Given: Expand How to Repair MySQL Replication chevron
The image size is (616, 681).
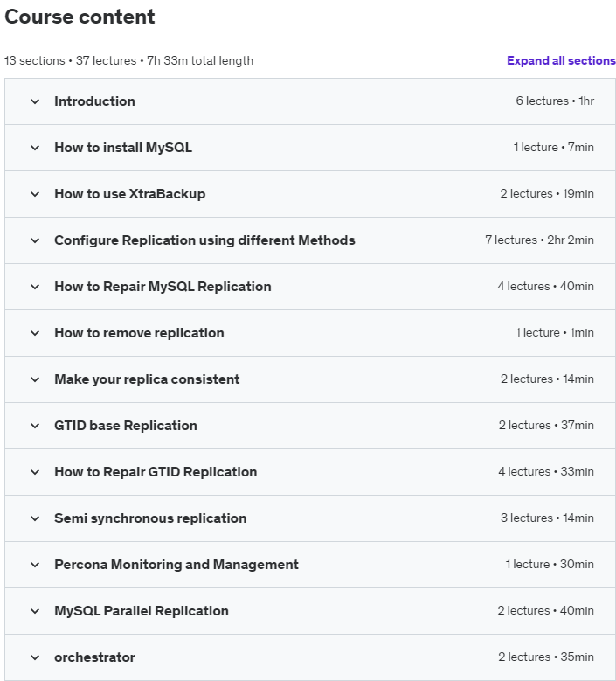Looking at the screenshot, I should coord(35,287).
